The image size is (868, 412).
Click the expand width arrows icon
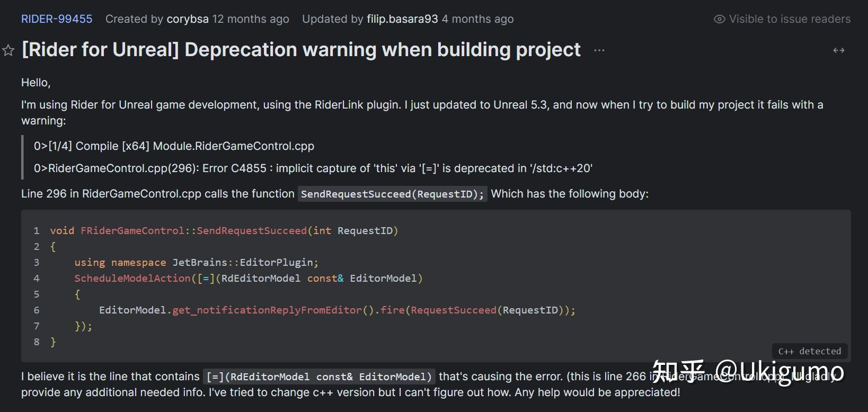point(838,50)
